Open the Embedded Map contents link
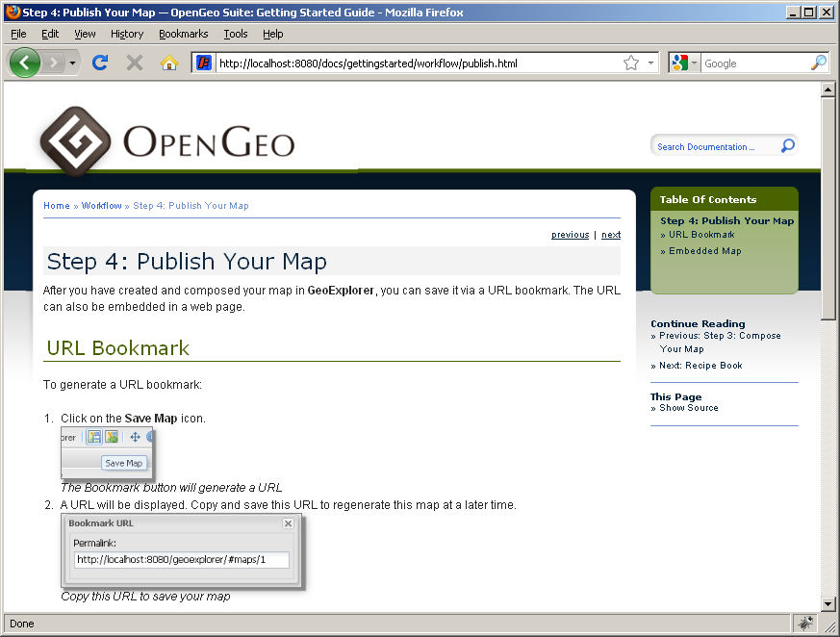Viewport: 840px width, 637px height. point(704,251)
